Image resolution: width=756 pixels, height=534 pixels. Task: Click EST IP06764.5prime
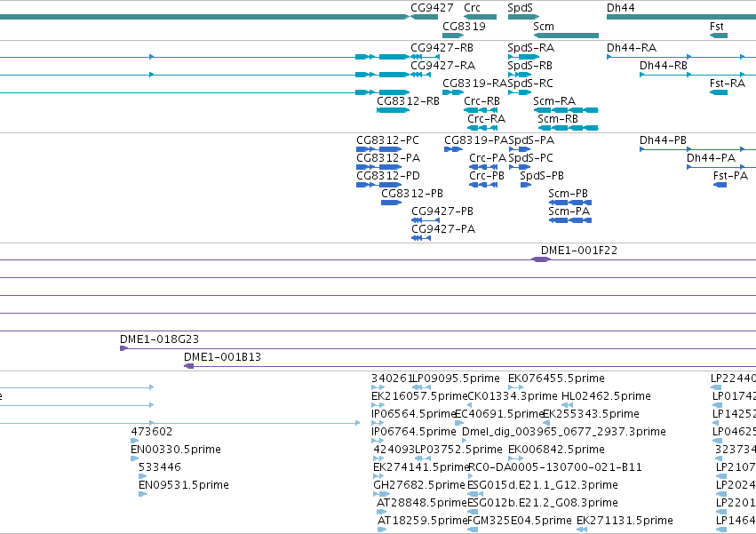pyautogui.click(x=414, y=432)
